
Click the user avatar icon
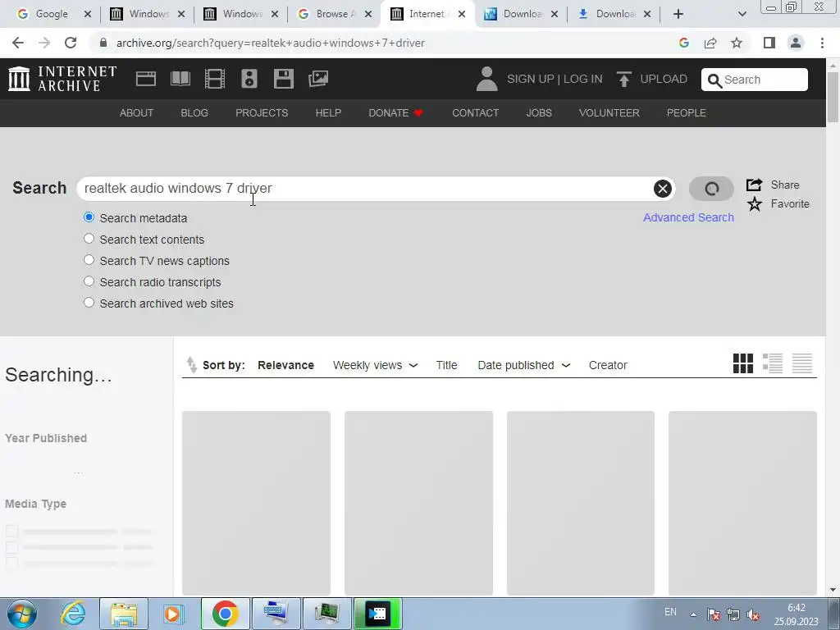point(486,79)
